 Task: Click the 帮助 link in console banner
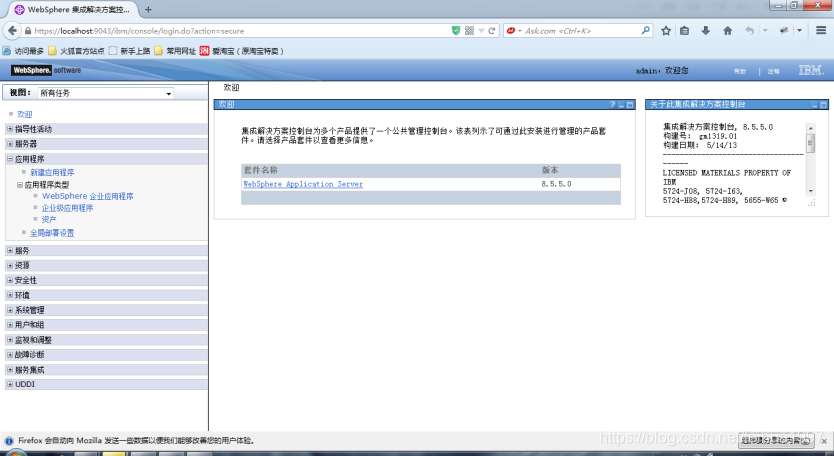pos(740,71)
